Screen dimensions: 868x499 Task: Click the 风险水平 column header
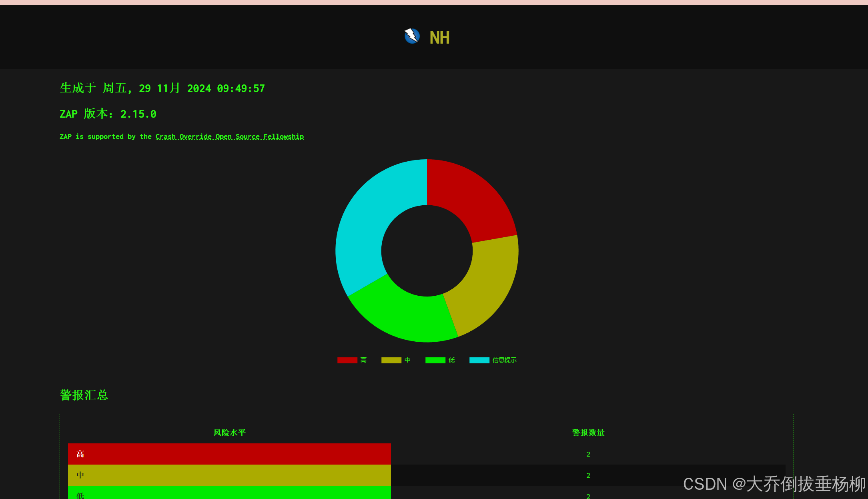coord(229,433)
